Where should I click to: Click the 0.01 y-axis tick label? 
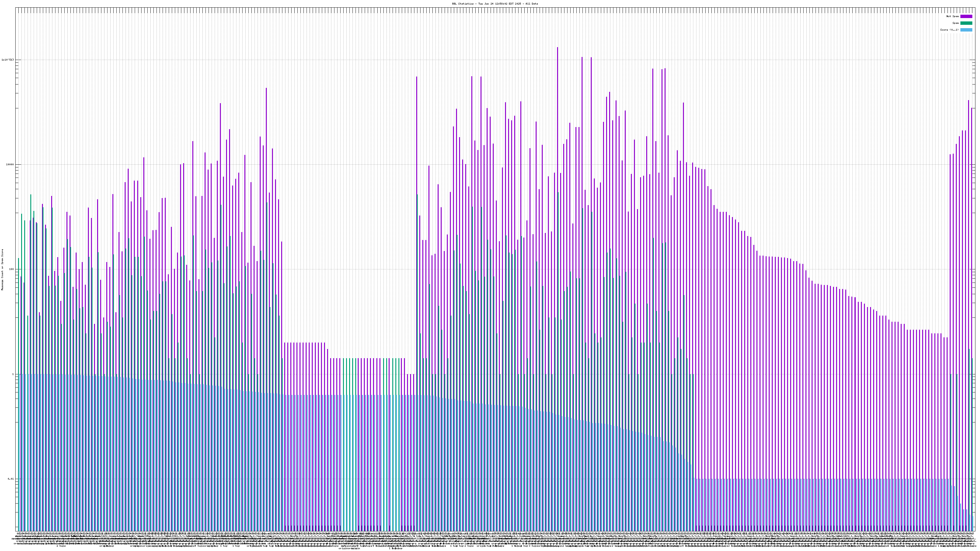(x=11, y=479)
